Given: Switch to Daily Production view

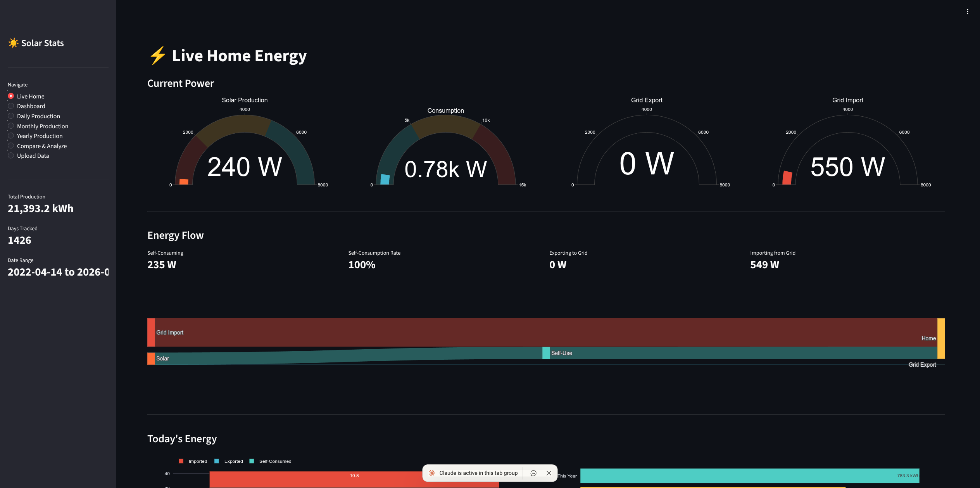Looking at the screenshot, I should [38, 116].
